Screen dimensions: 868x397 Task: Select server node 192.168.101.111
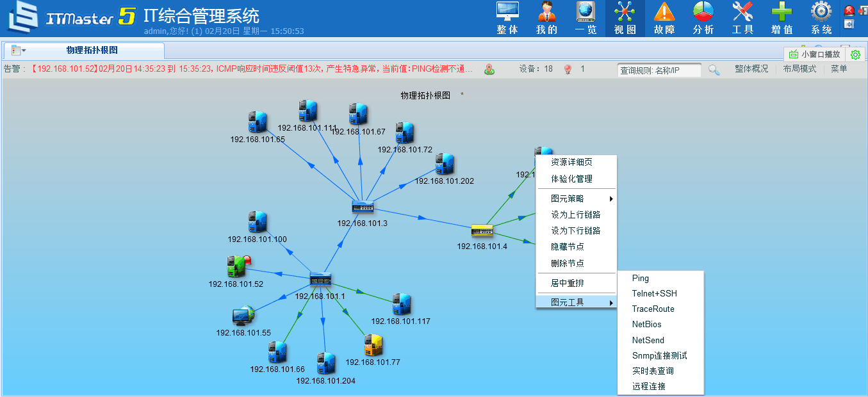(307, 111)
